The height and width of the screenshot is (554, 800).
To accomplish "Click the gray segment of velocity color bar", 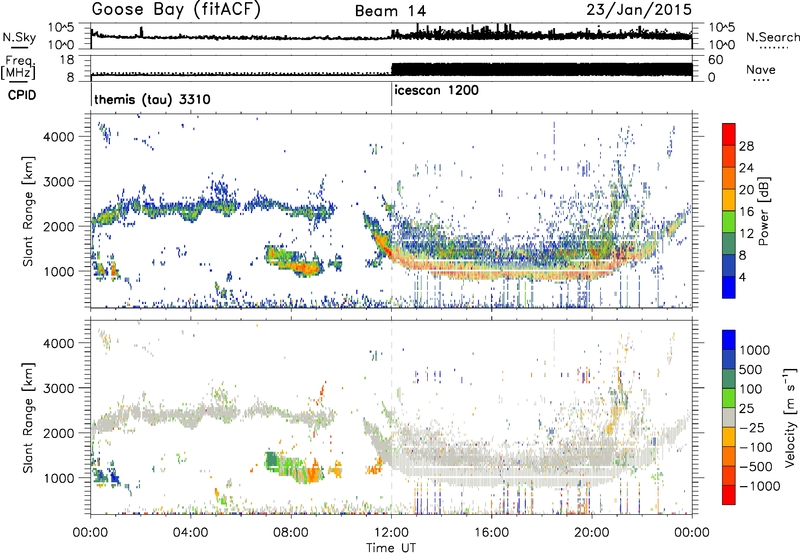I will (x=729, y=418).
